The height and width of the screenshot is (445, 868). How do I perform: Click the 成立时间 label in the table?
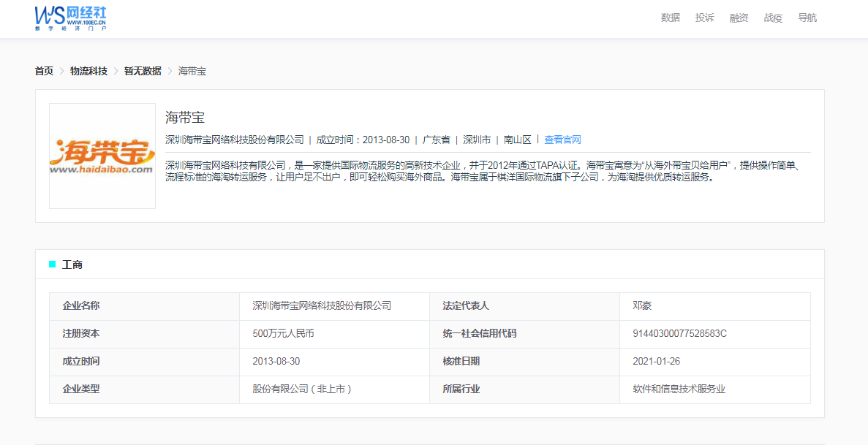pos(81,362)
